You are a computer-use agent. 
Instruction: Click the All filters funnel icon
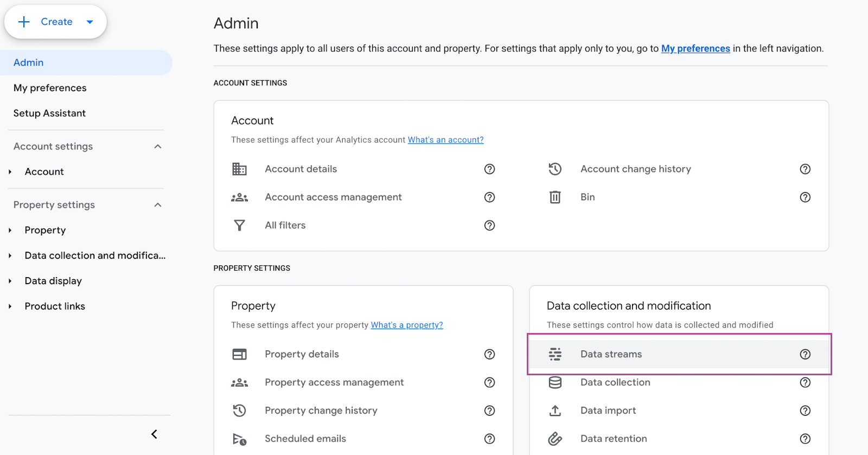(239, 226)
